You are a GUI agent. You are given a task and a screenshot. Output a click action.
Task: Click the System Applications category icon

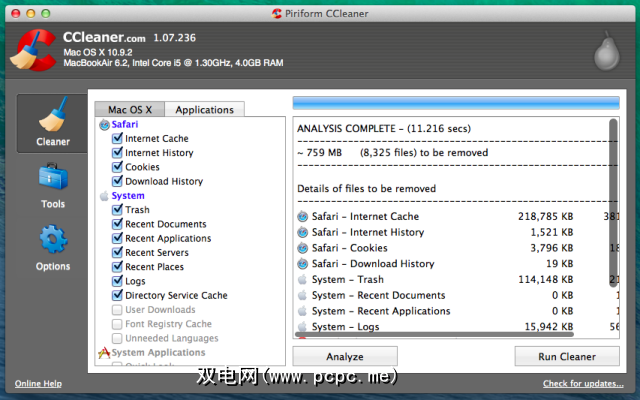104,353
